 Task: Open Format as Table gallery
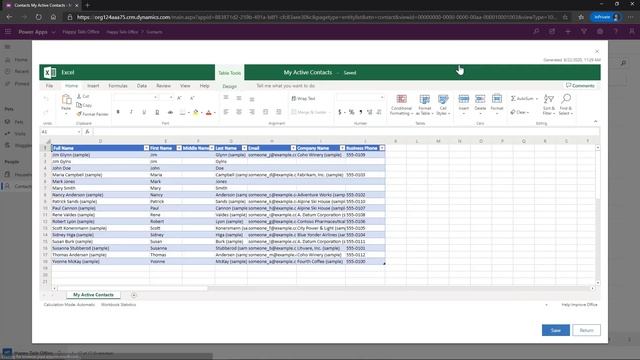coord(424,104)
